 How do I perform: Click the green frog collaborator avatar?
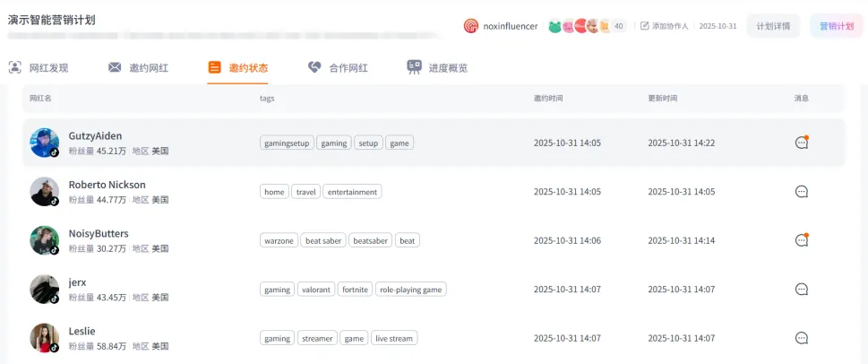coord(554,26)
